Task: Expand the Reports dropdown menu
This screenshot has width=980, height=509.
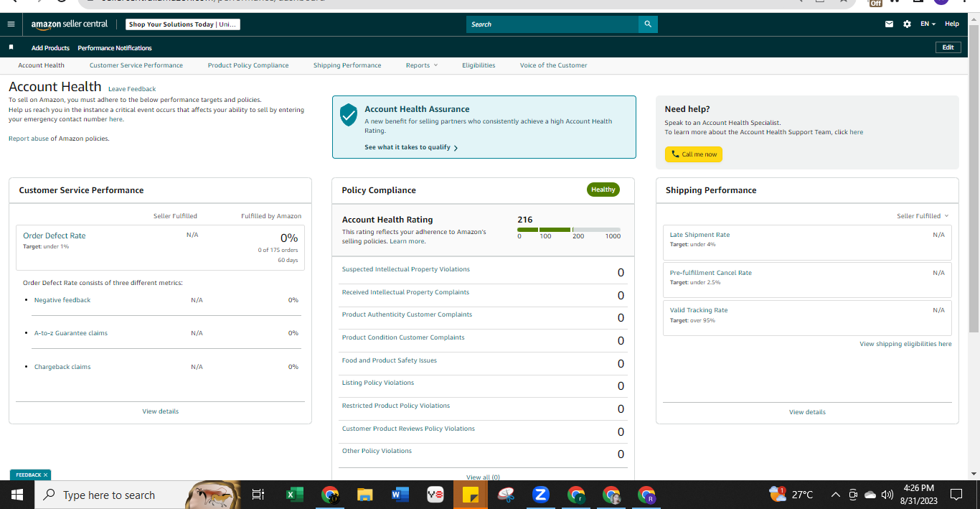Action: 422,65
